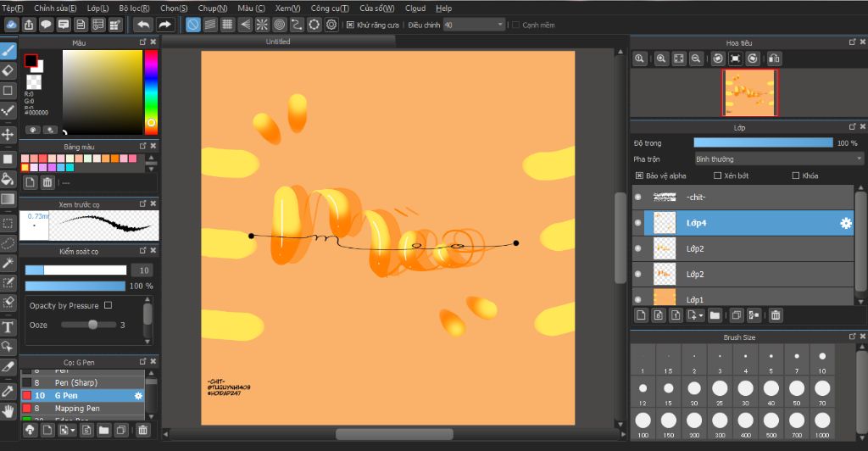The height and width of the screenshot is (451, 868).
Task: Click the Redo arrow in toolbar
Action: pos(165,25)
